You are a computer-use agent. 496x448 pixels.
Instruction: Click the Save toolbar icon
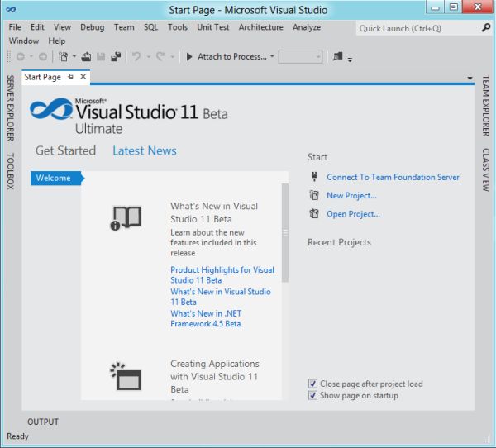pyautogui.click(x=101, y=57)
